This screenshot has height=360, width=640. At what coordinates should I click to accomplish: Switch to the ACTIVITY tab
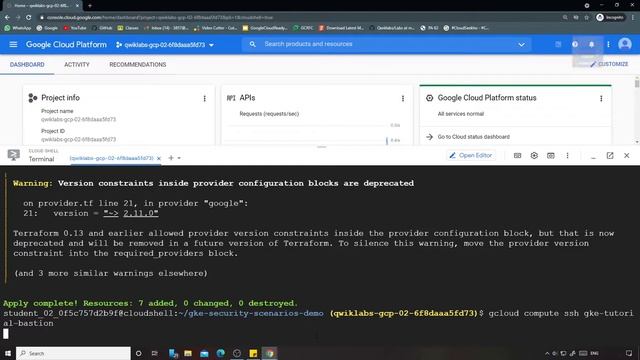click(x=77, y=64)
